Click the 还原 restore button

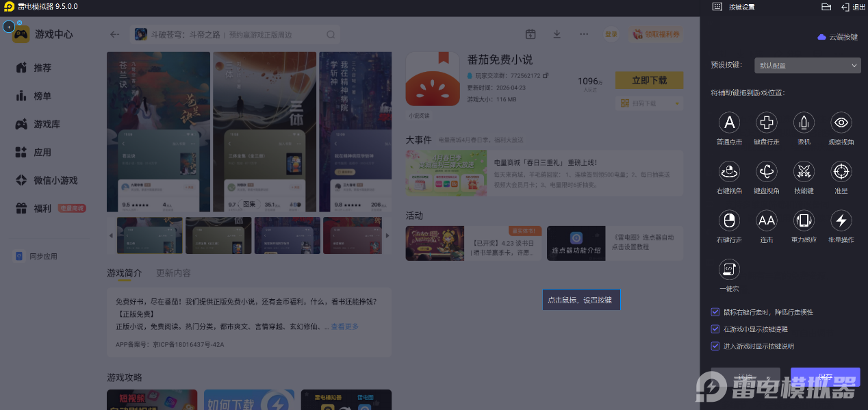click(x=745, y=377)
